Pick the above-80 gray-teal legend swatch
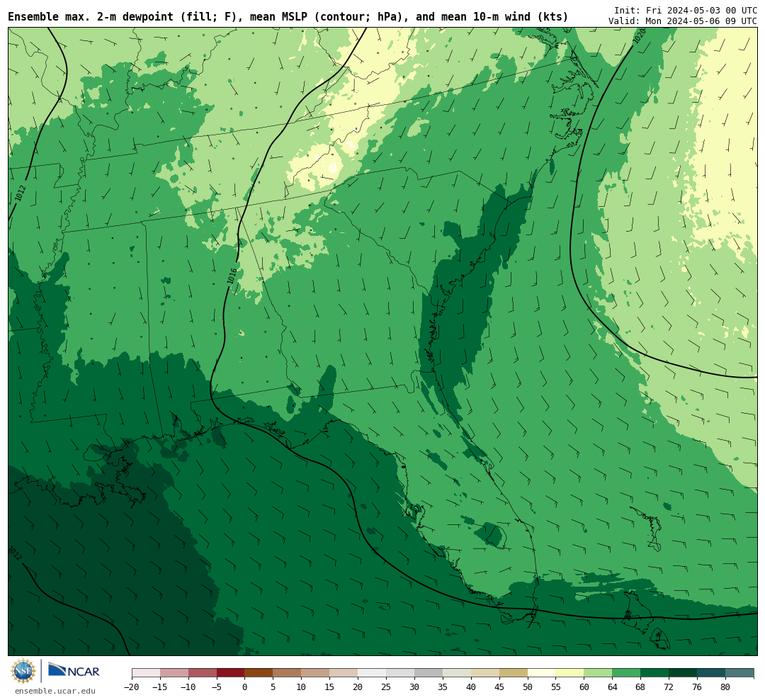 coord(739,673)
